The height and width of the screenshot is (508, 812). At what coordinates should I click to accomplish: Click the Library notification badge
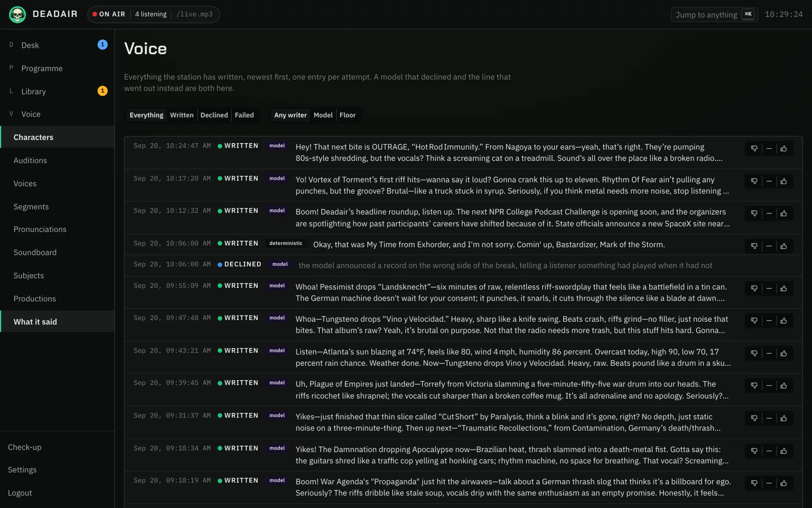[102, 91]
